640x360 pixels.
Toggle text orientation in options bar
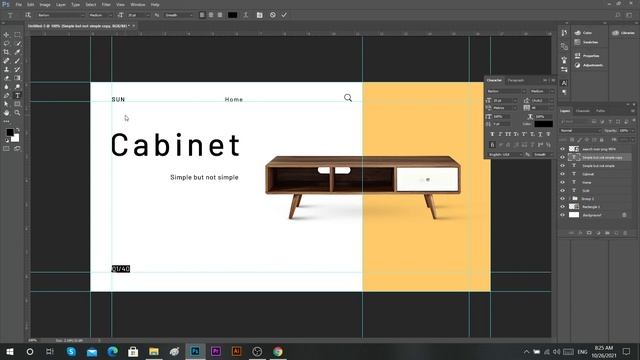[28, 15]
